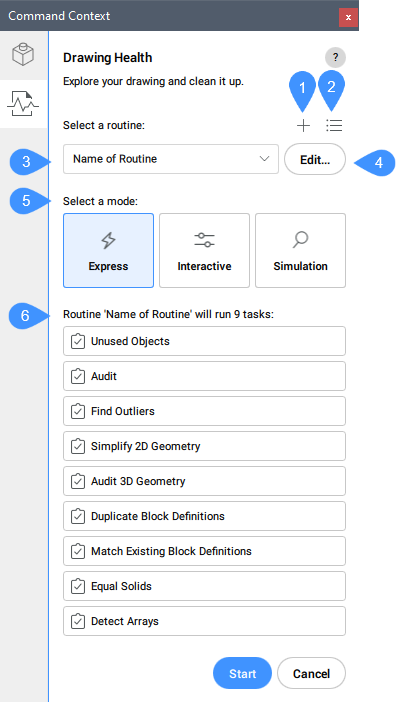The image size is (396, 702).
Task: Expand the Name of Routine dropdown
Action: tap(171, 159)
